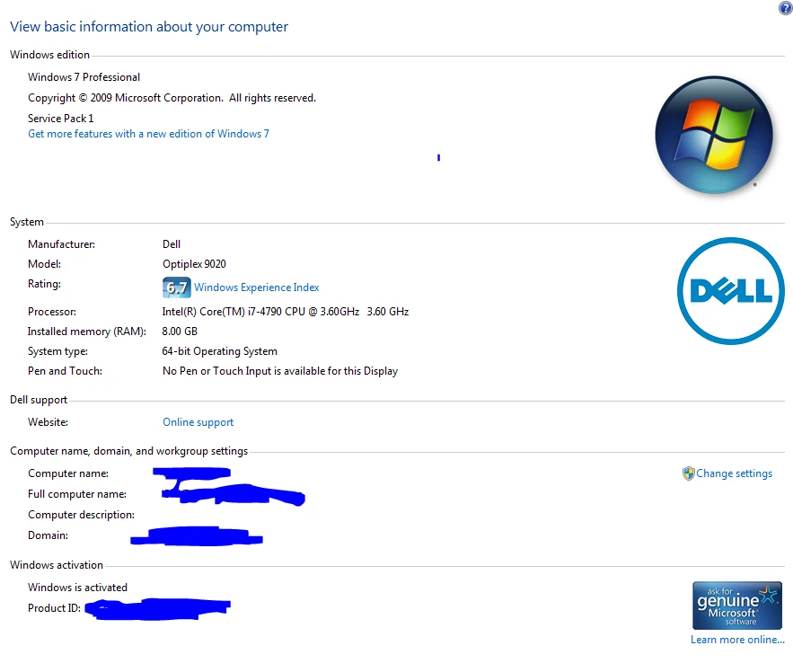Open help via the question mark icon
Viewport: 793px width, 672px height.
tap(786, 8)
